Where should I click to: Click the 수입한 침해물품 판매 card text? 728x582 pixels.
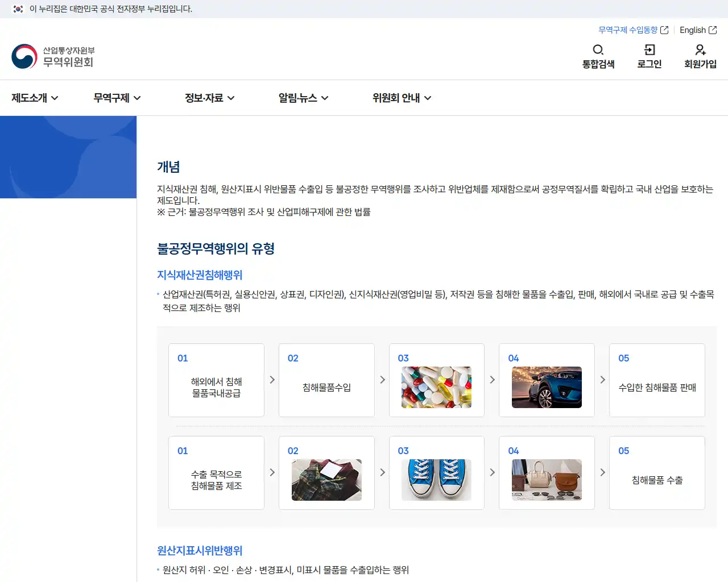pos(657,388)
